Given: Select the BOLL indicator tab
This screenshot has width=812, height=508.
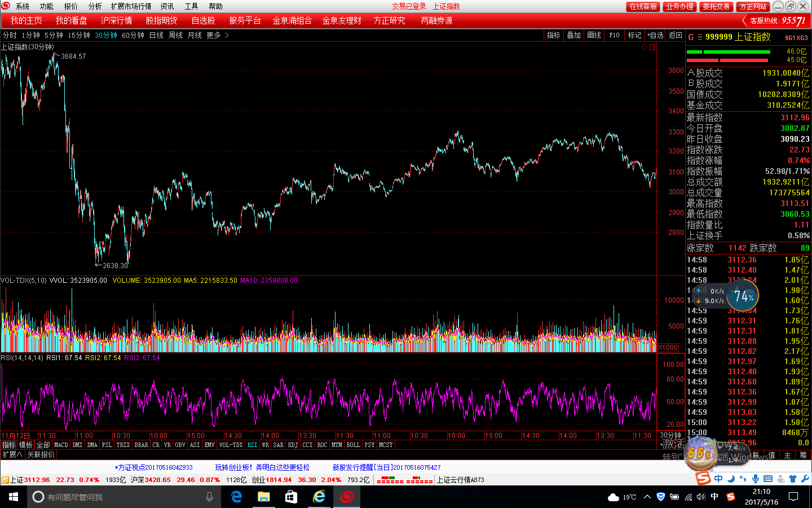Looking at the screenshot, I should coord(354,445).
